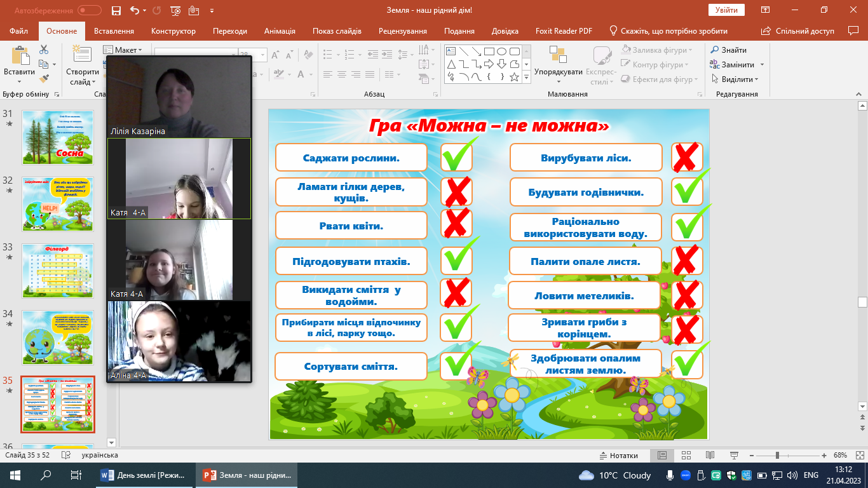Switch to Reading view icon
Image resolution: width=868 pixels, height=488 pixels.
pyautogui.click(x=710, y=456)
